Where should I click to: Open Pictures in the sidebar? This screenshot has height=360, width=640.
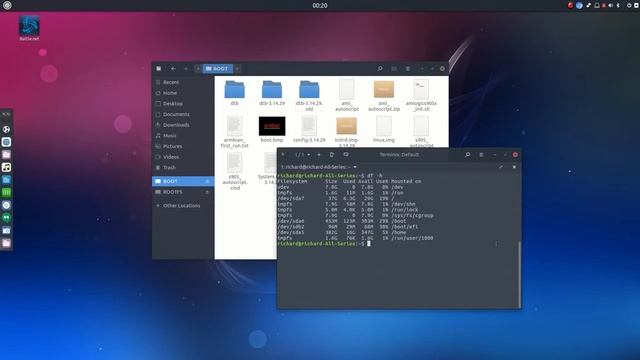pos(183,146)
